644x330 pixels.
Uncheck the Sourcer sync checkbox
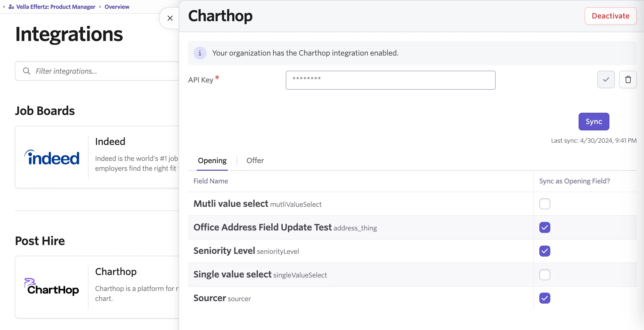[545, 298]
